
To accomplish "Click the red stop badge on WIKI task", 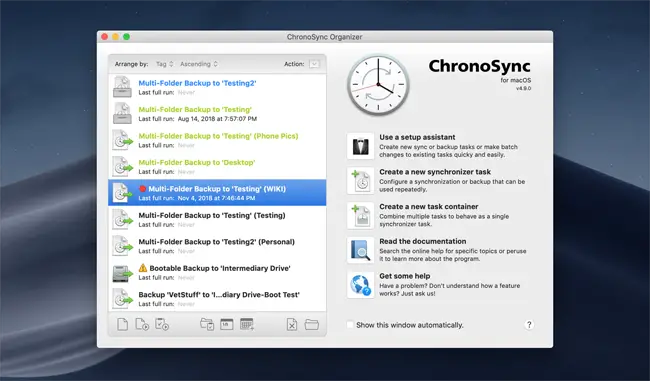I will click(x=142, y=189).
